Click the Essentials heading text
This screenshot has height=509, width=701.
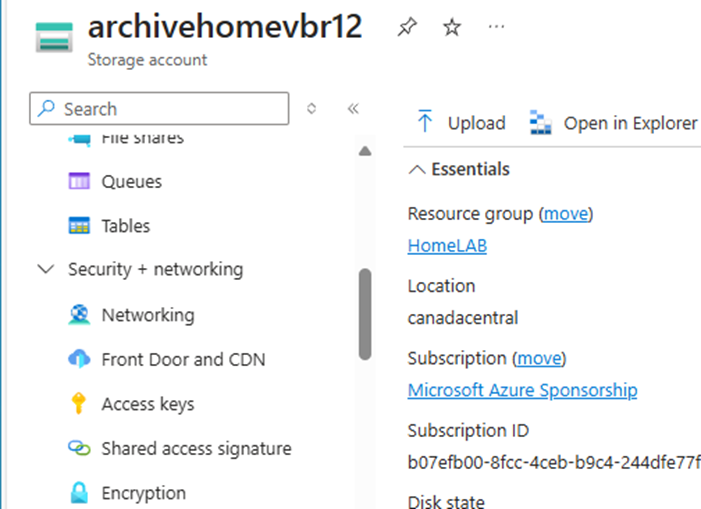(470, 169)
